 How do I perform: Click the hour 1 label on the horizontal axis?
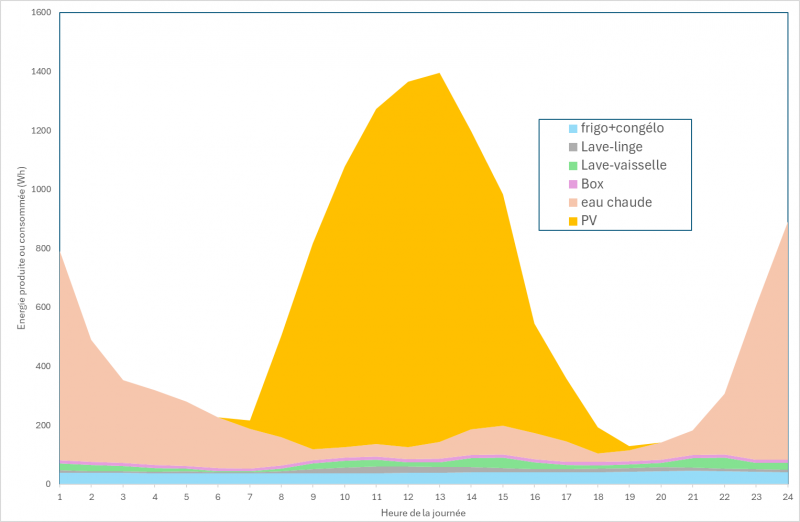click(x=60, y=496)
